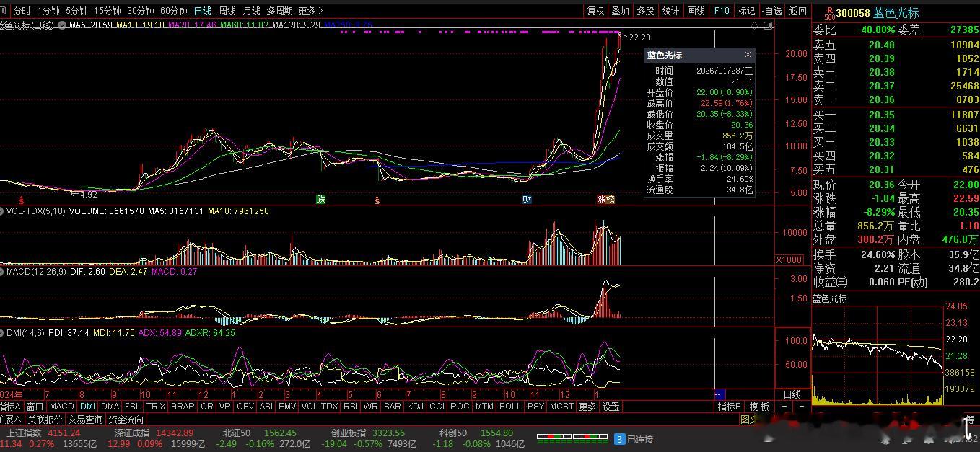Click the 叠加 overlay button

point(620,11)
